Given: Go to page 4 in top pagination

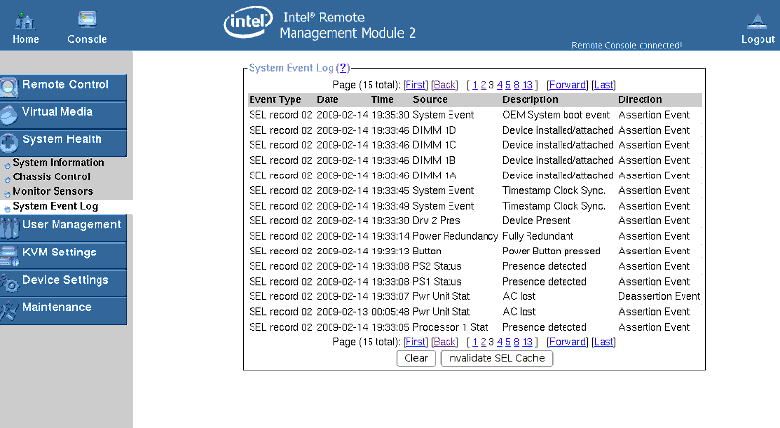Looking at the screenshot, I should tap(500, 85).
